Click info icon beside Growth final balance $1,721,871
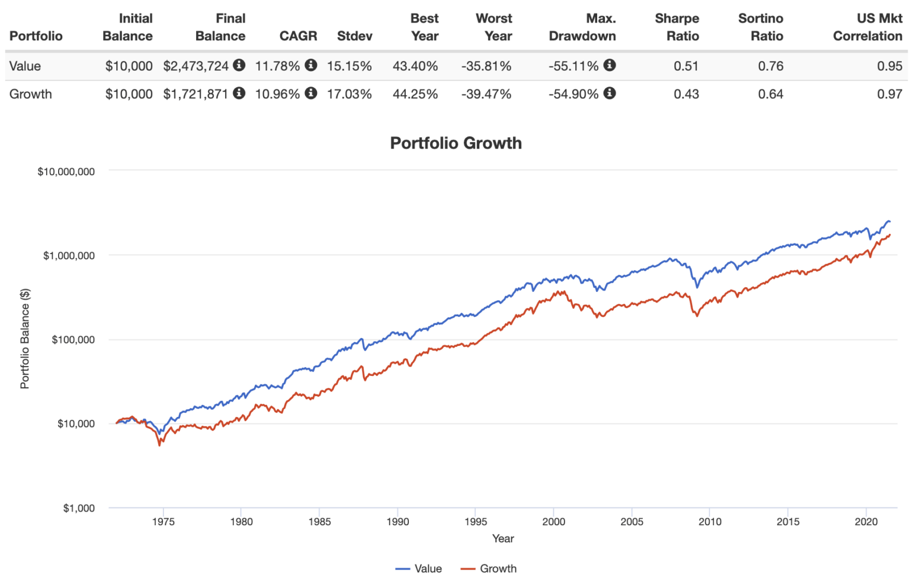Viewport: 910px width, 588px height. point(239,93)
